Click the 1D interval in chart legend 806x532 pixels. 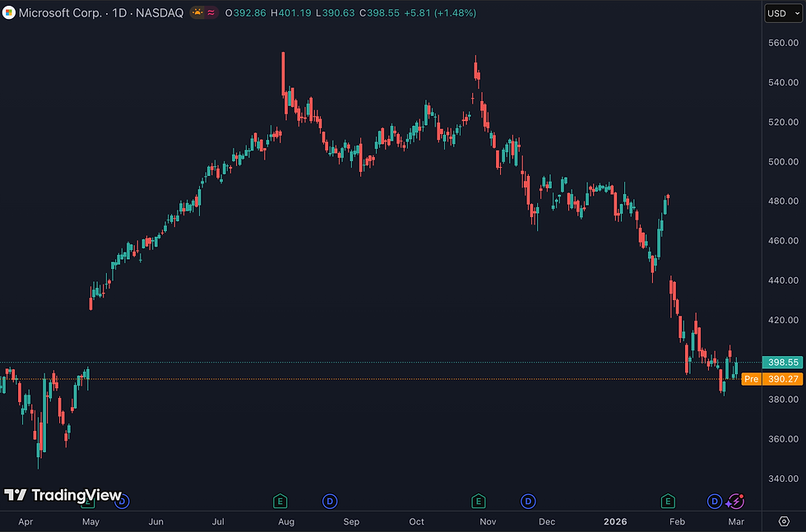tap(119, 13)
